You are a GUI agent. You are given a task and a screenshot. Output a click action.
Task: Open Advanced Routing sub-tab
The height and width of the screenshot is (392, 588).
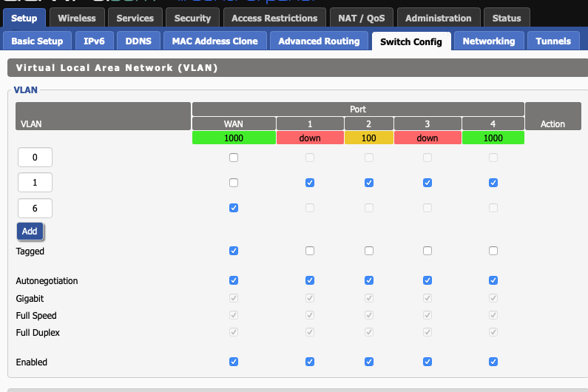coord(319,41)
